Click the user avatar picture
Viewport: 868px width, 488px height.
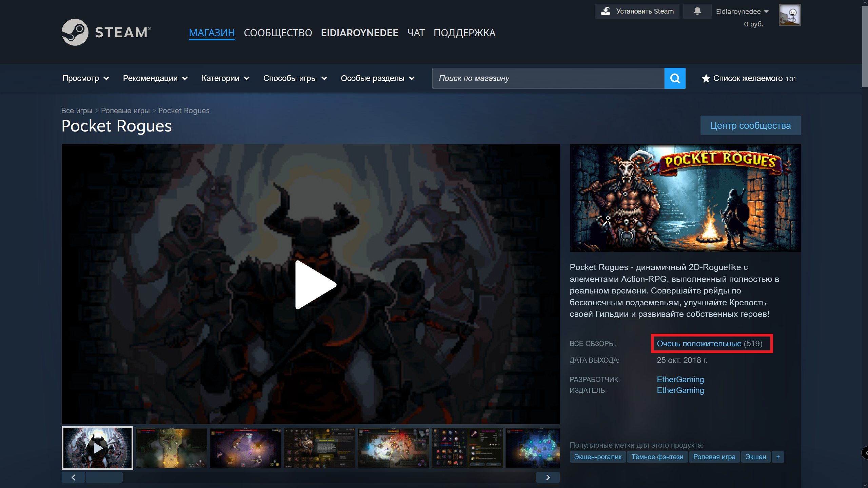tap(789, 15)
